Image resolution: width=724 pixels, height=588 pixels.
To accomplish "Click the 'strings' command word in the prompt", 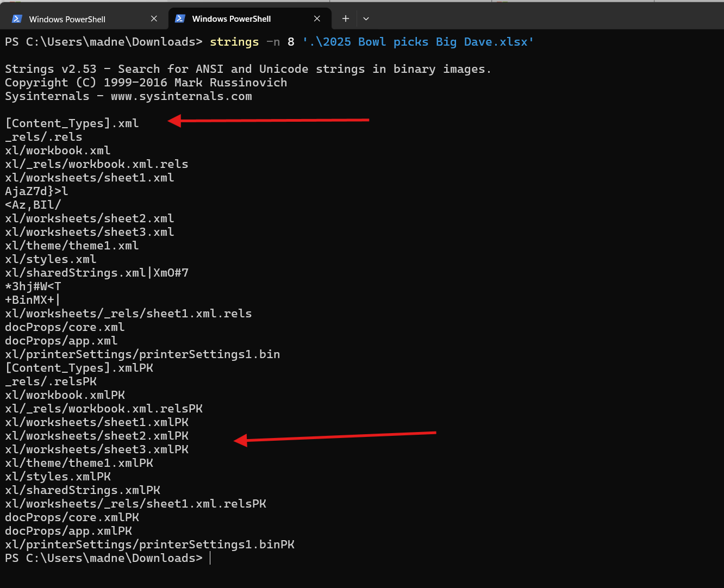I will click(234, 42).
